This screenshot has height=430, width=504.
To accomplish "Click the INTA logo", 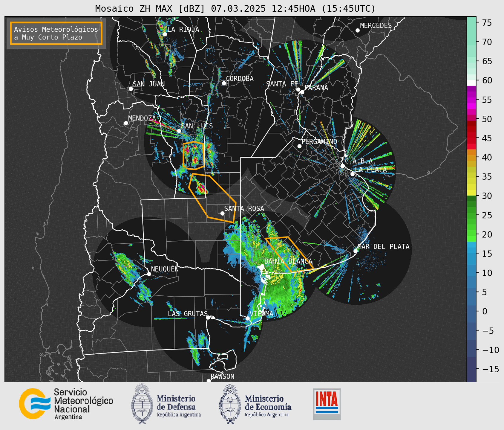I will 327,404.
